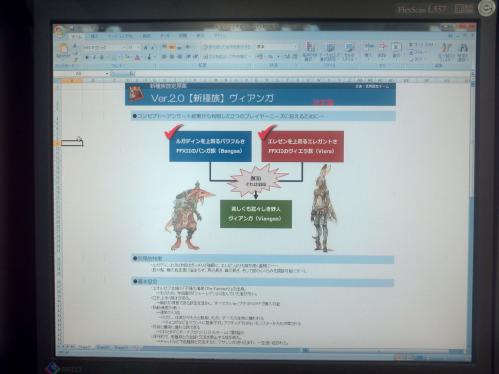
Task: Click the Align Text Right icon
Action: point(180,57)
